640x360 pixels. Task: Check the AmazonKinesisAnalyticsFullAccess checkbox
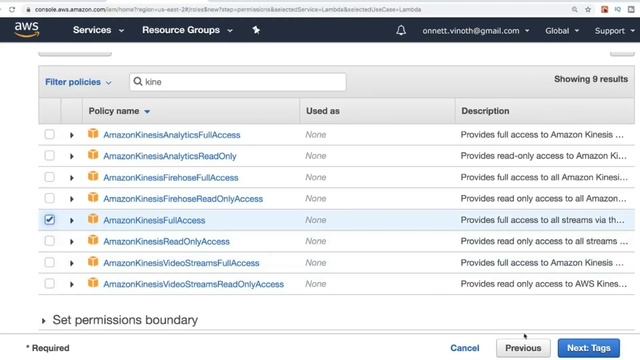pyautogui.click(x=49, y=134)
